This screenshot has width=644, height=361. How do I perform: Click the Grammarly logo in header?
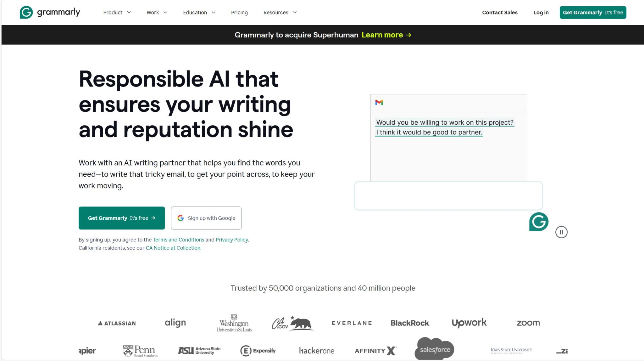[x=50, y=12]
